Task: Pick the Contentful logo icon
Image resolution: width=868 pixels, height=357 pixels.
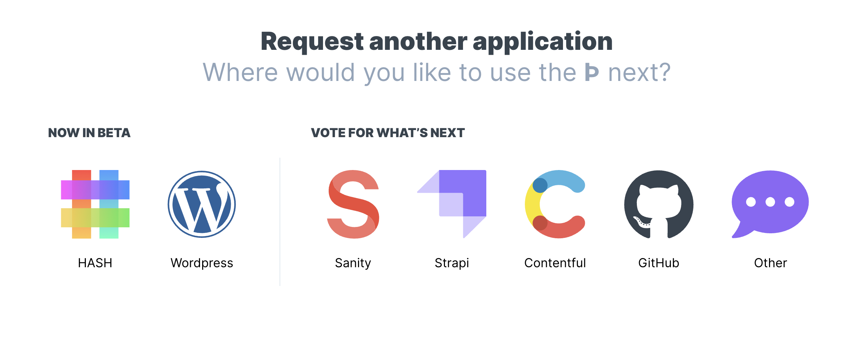Action: pyautogui.click(x=555, y=204)
